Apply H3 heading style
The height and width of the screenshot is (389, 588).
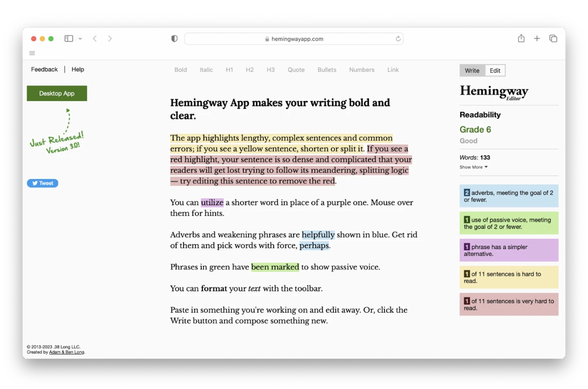click(x=271, y=70)
